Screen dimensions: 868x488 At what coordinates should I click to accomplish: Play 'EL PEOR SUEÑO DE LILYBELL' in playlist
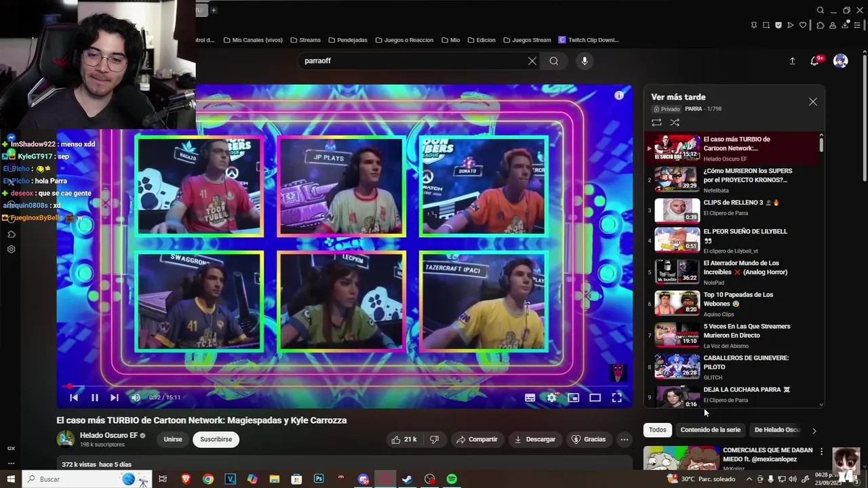(732, 241)
